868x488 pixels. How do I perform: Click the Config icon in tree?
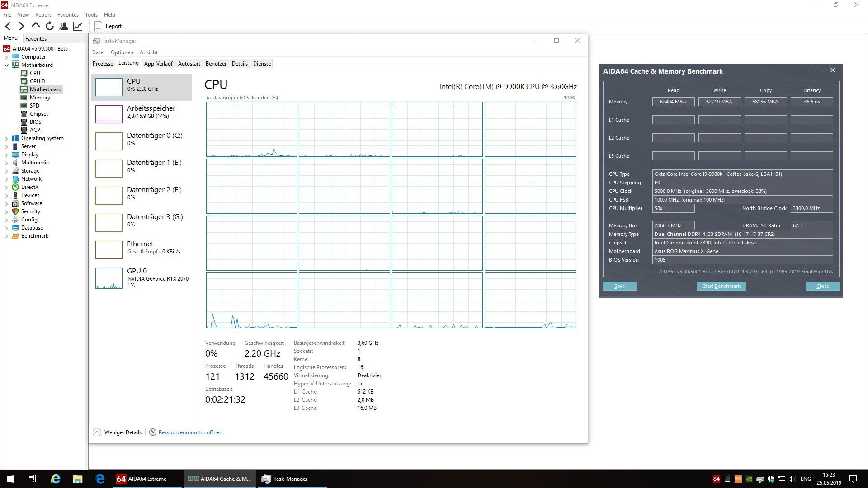click(x=15, y=220)
